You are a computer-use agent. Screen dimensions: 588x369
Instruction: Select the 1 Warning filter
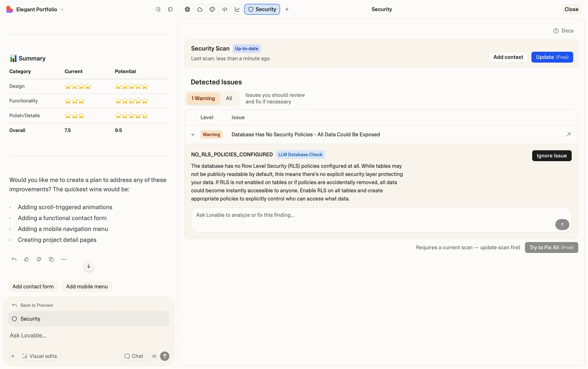[203, 98]
